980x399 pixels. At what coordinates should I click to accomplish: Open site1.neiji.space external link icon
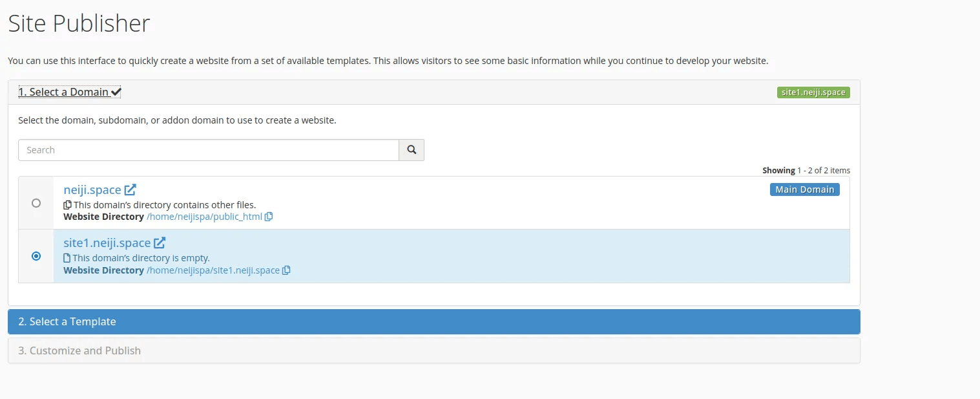coord(160,243)
